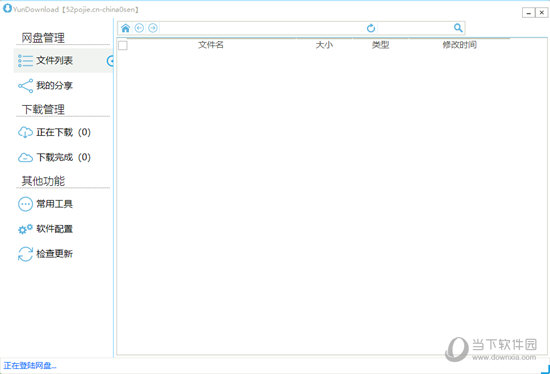Go to the home folder icon
Image resolution: width=550 pixels, height=374 pixels.
pyautogui.click(x=125, y=28)
